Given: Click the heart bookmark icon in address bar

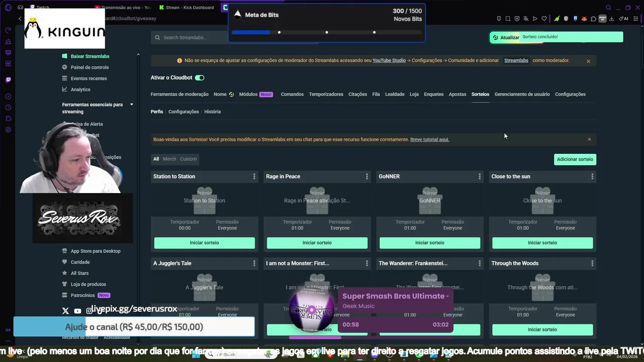Looking at the screenshot, I should (x=544, y=19).
